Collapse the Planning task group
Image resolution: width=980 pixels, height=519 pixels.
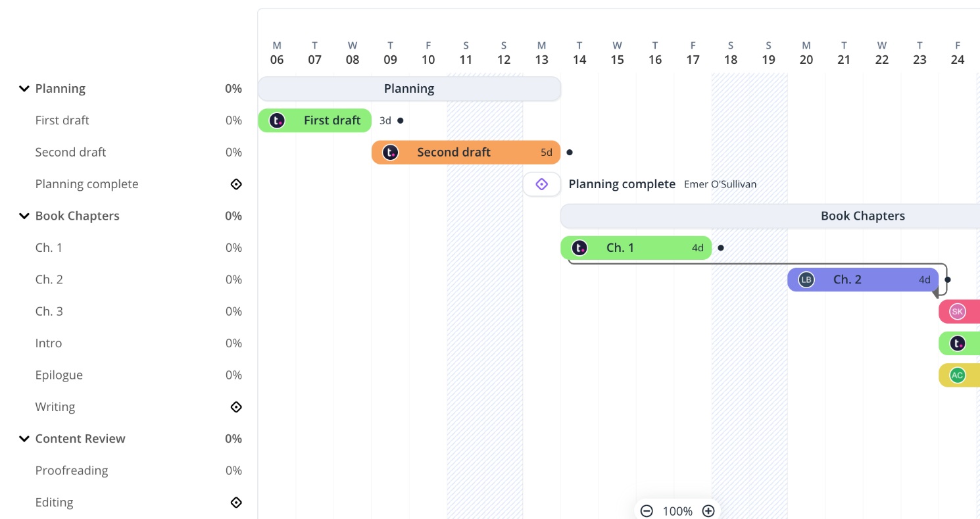(24, 88)
